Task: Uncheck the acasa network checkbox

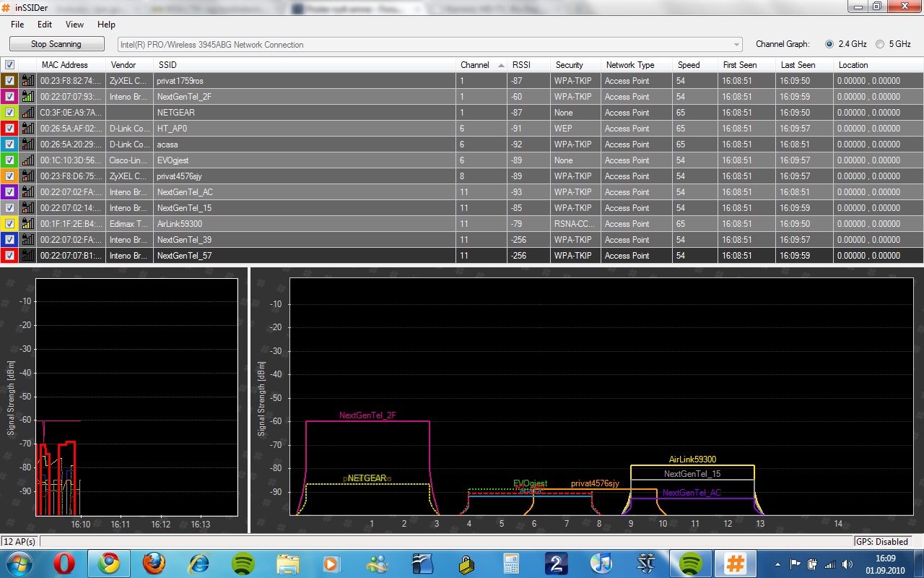Action: [10, 144]
